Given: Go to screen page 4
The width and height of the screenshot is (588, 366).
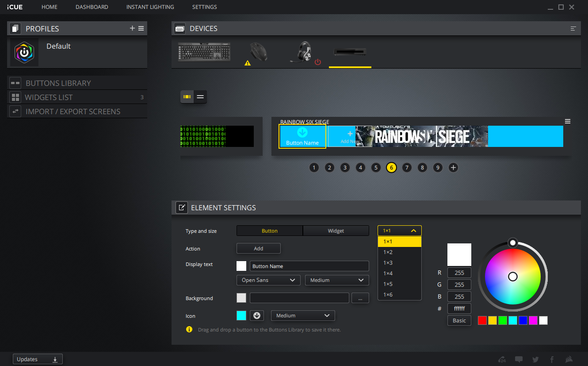Looking at the screenshot, I should pyautogui.click(x=361, y=168).
